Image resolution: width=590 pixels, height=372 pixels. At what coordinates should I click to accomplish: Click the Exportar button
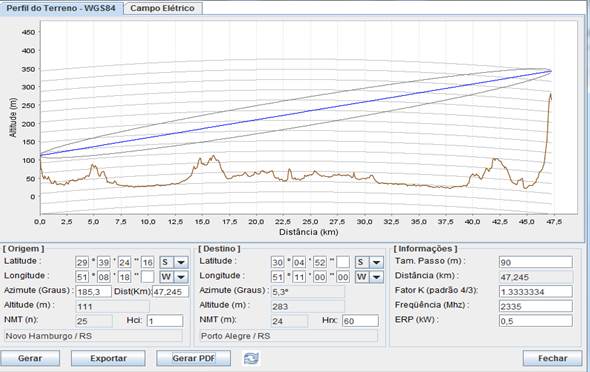pos(108,358)
